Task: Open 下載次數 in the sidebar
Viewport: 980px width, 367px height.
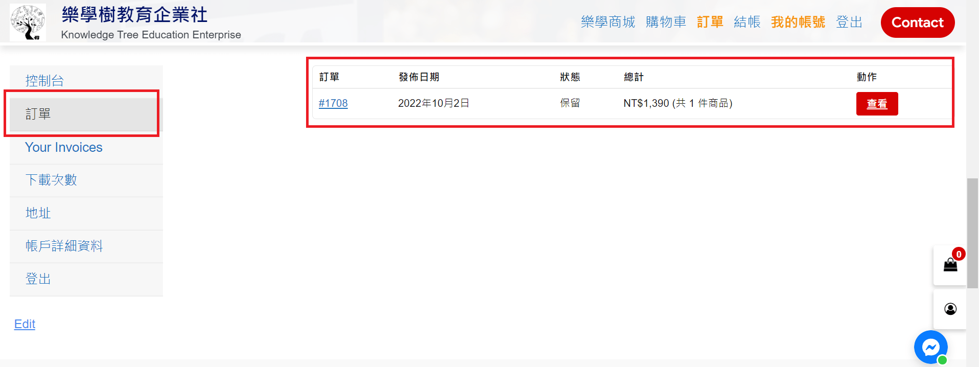Action: 51,180
